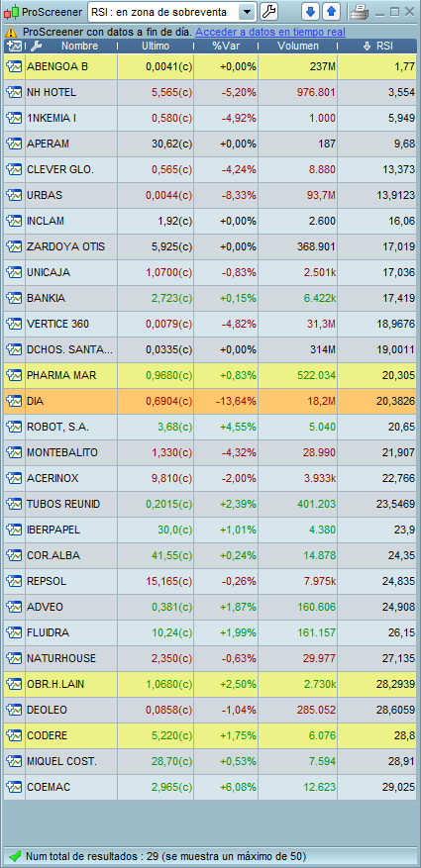
Task: Open chart icon for ACERINOX
Action: pos(14,479)
